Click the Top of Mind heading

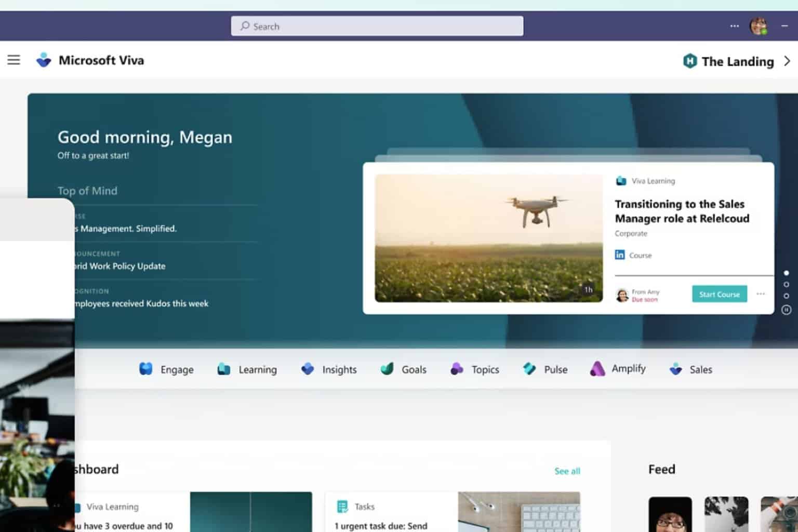tap(87, 191)
